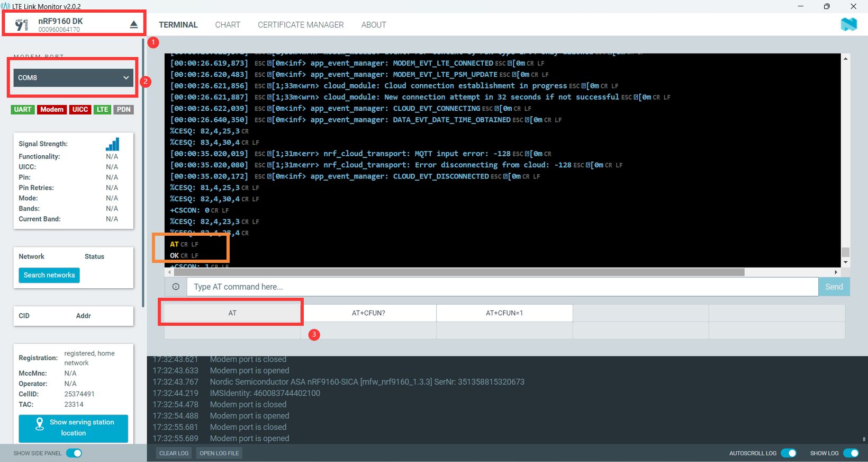868x462 pixels.
Task: Click the AT+CFUN? macro button
Action: coord(368,313)
